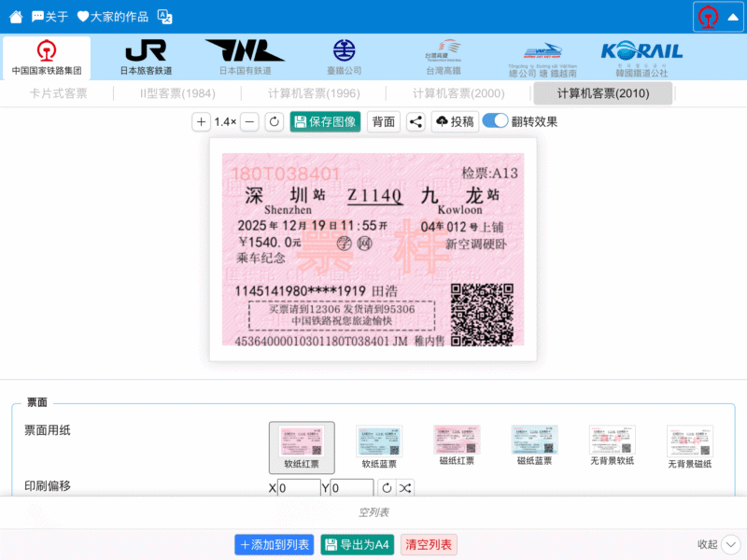Click the X offset input field
This screenshot has width=747, height=560.
pos(299,488)
